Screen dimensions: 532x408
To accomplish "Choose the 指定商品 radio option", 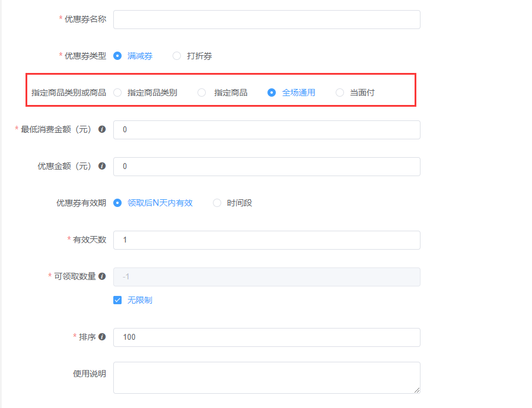I will coord(202,93).
